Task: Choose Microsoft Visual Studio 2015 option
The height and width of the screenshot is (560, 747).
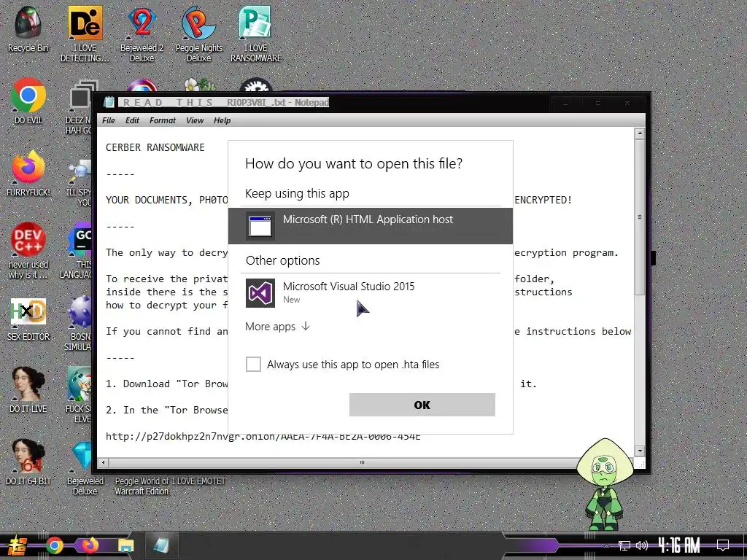Action: point(371,293)
